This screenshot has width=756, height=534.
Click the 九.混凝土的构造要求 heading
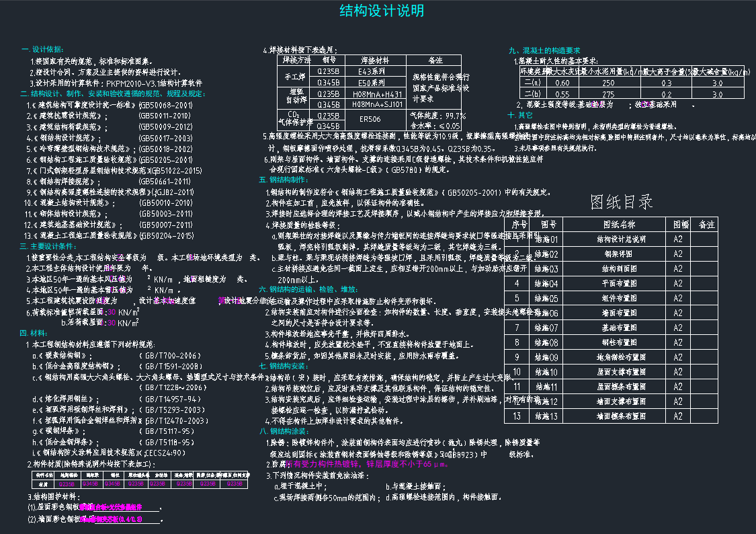[x=544, y=50]
